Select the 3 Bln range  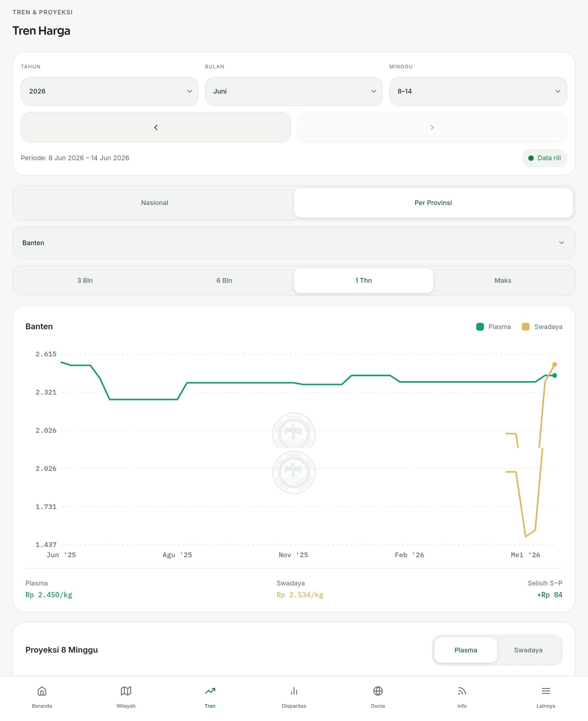pyautogui.click(x=85, y=281)
